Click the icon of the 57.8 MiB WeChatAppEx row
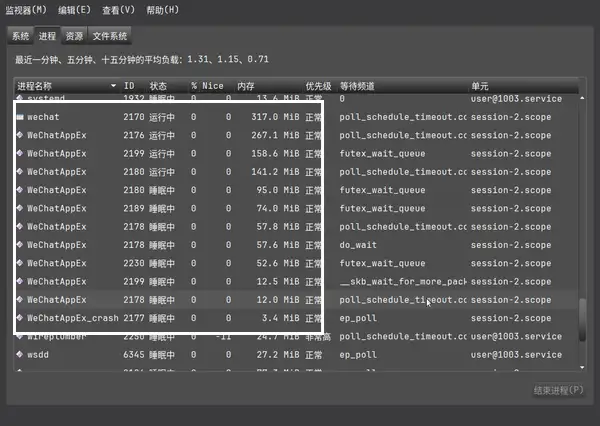The image size is (600, 426). (x=20, y=227)
